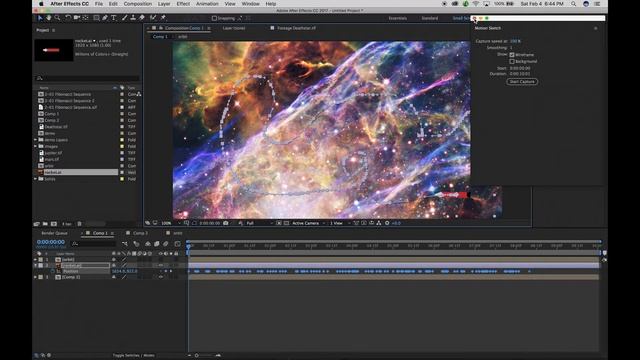This screenshot has height=360, width=640.
Task: Click the Interpret Footage icon in Project panel
Action: coord(37,224)
